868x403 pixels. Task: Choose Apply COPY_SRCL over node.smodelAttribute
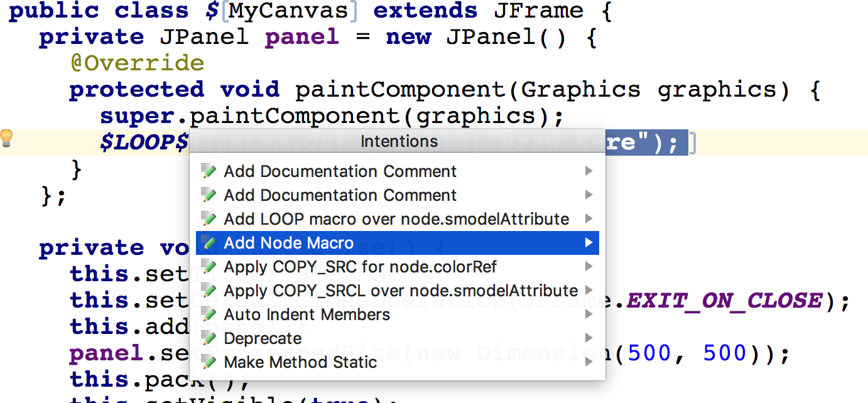(401, 291)
